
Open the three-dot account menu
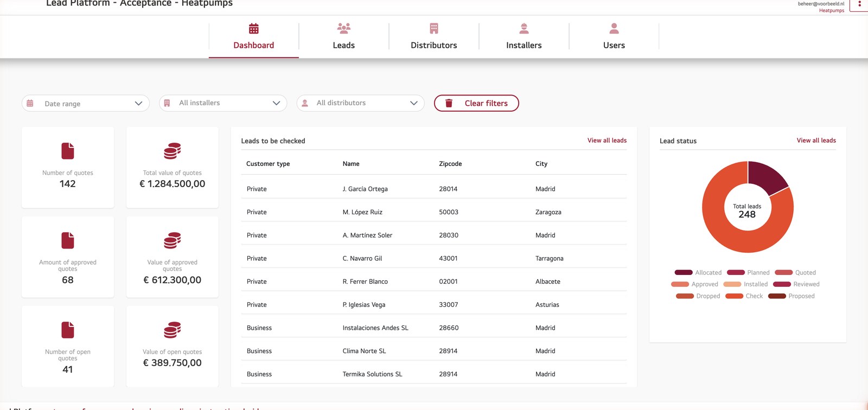pos(859,4)
